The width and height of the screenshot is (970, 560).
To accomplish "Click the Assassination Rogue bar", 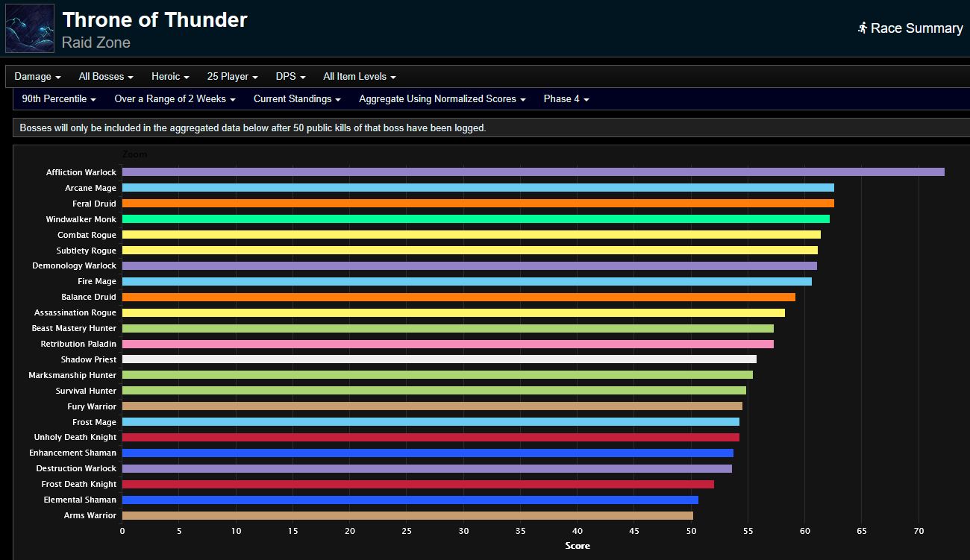I will tap(453, 313).
